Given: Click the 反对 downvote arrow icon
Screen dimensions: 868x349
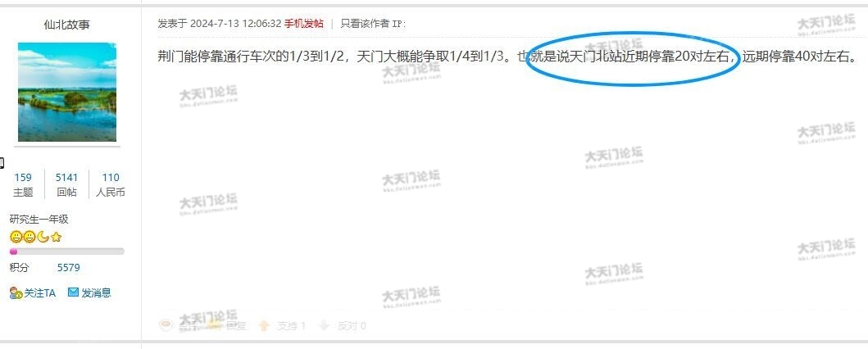Looking at the screenshot, I should tap(325, 326).
